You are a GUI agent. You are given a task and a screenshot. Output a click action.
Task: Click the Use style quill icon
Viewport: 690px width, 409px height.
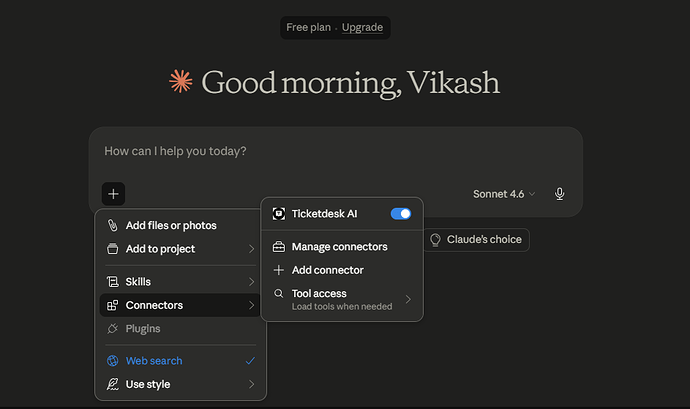coord(113,384)
